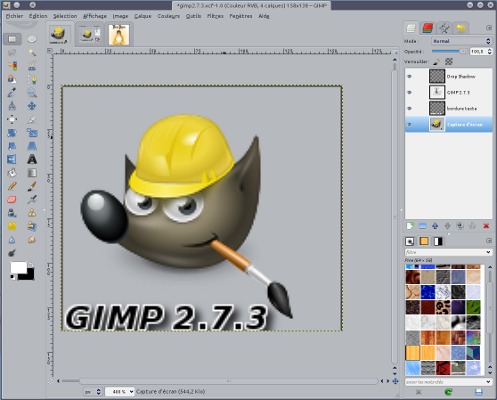The image size is (497, 400).
Task: Select the Paths tool in toolbox
Action: point(32,79)
